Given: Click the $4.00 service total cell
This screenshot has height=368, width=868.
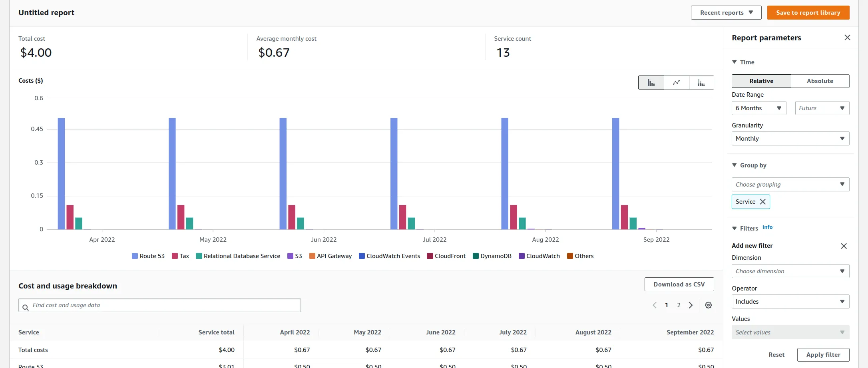Looking at the screenshot, I should click(x=227, y=350).
